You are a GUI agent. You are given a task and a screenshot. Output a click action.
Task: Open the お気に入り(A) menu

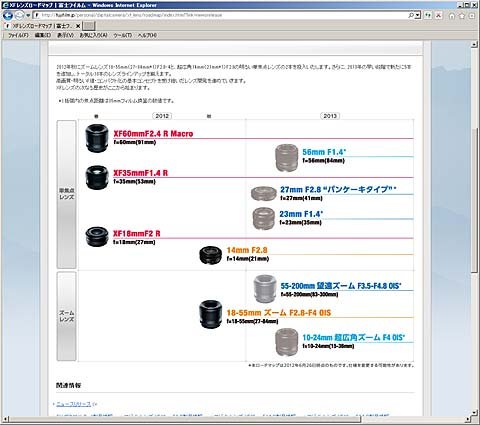click(x=93, y=35)
